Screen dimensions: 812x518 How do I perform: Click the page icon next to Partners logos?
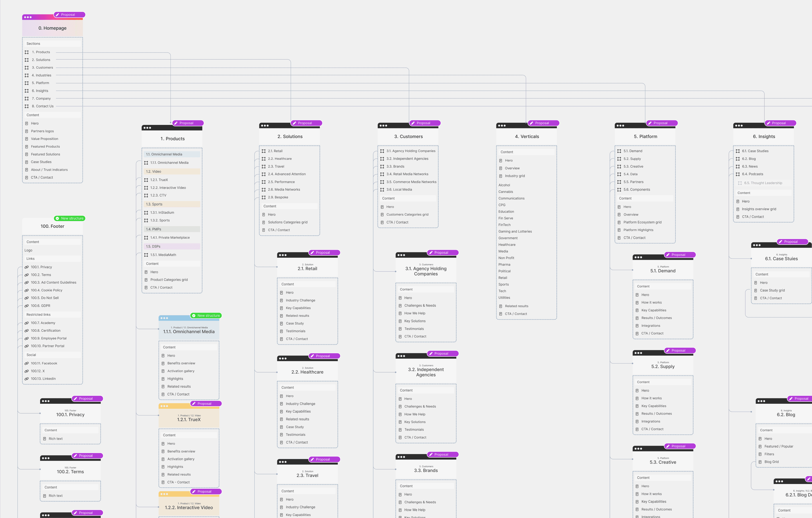(27, 131)
